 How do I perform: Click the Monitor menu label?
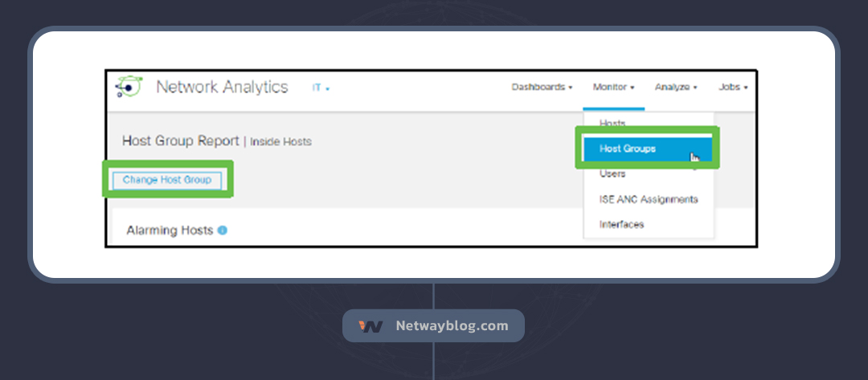[x=613, y=87]
